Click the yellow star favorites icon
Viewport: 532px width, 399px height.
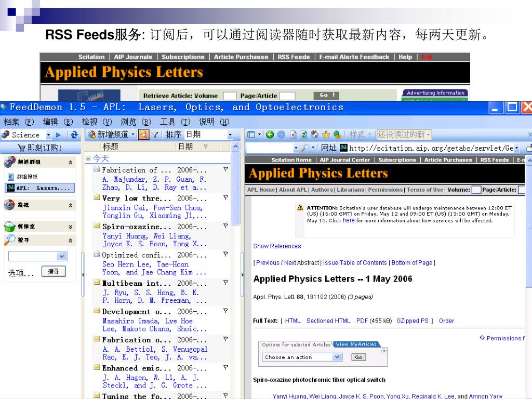[326, 135]
